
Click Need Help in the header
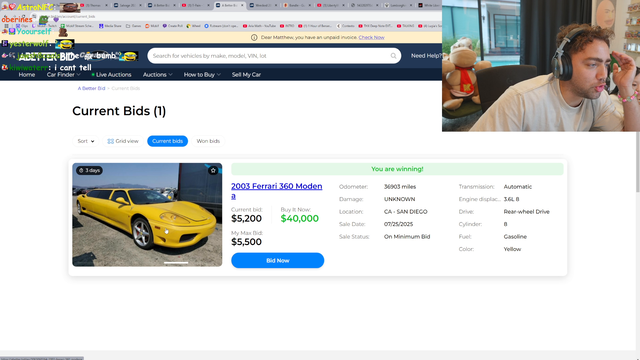pos(426,56)
